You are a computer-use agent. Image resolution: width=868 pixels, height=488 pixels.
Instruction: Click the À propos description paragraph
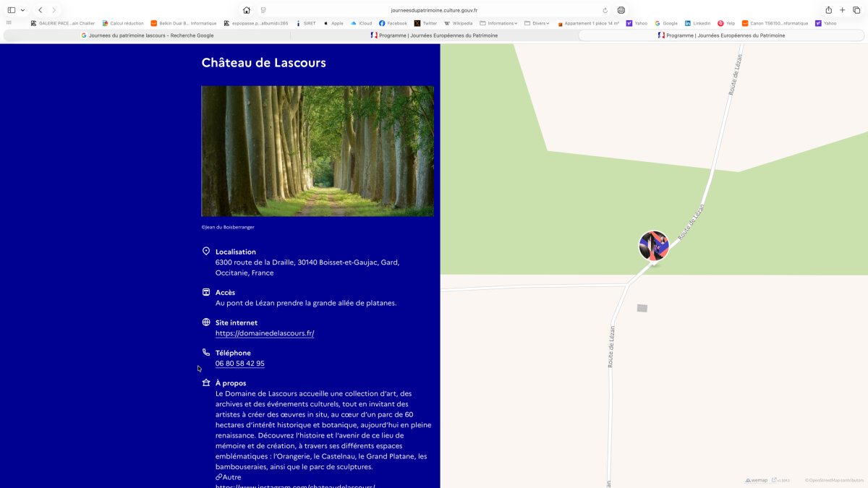[323, 430]
